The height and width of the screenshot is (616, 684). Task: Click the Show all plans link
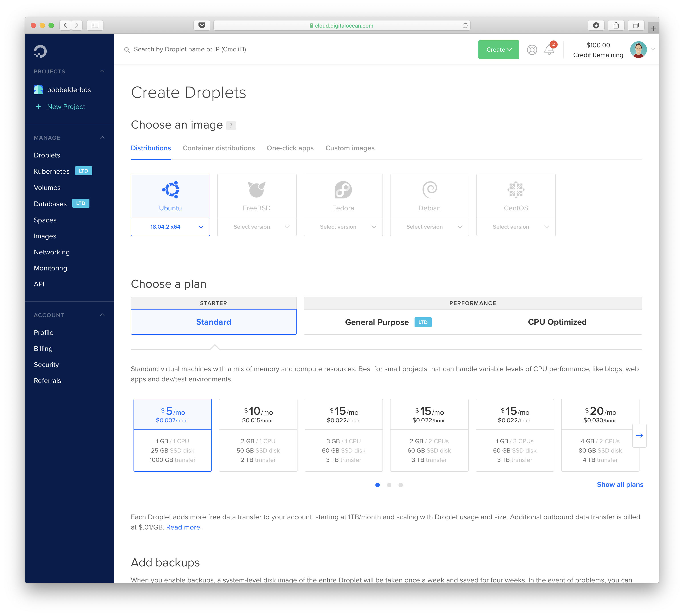click(620, 484)
